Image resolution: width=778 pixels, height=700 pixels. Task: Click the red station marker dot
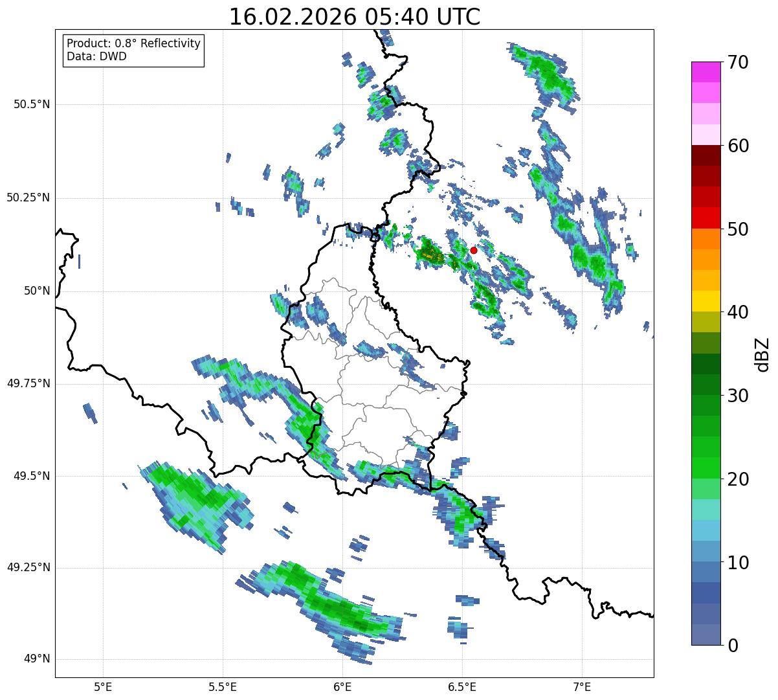pyautogui.click(x=473, y=250)
